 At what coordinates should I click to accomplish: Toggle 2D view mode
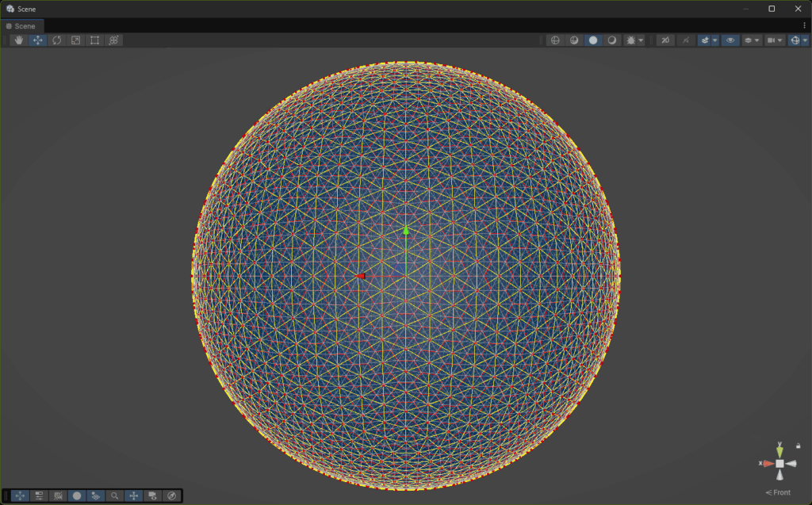click(665, 40)
